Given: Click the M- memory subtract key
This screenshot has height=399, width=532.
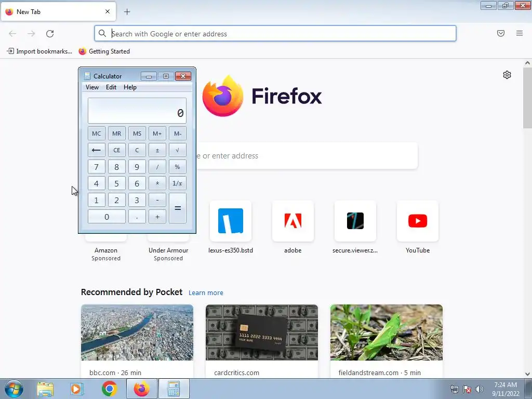Looking at the screenshot, I should click(178, 134).
